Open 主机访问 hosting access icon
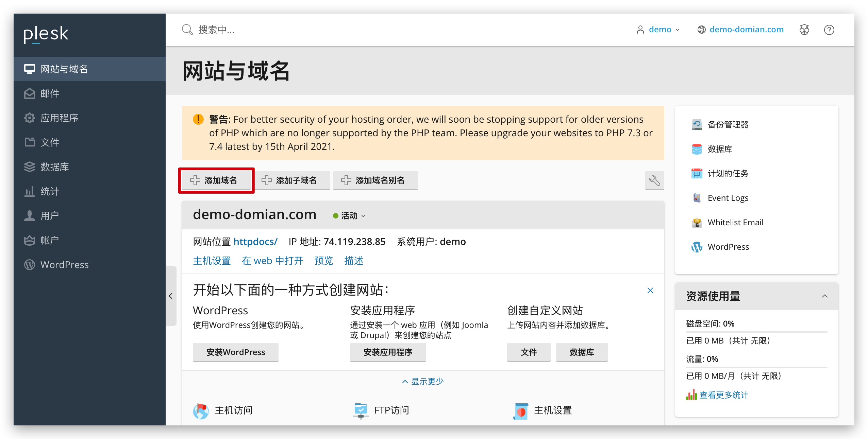The width and height of the screenshot is (868, 439). pyautogui.click(x=201, y=410)
